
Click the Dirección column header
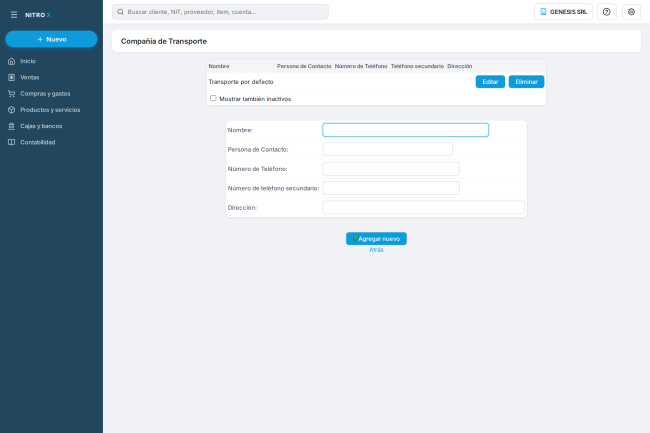pos(460,66)
